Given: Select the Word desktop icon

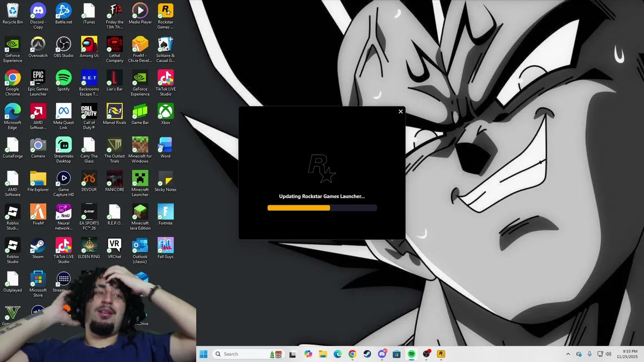Looking at the screenshot, I should (166, 148).
